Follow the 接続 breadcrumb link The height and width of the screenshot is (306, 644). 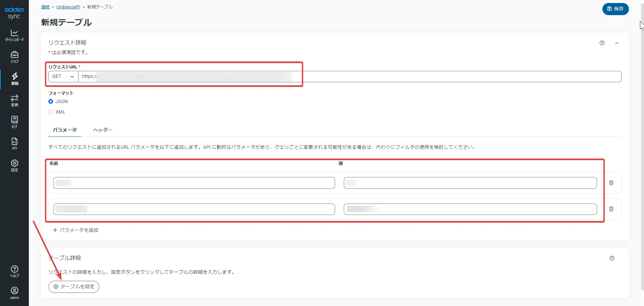45,7
